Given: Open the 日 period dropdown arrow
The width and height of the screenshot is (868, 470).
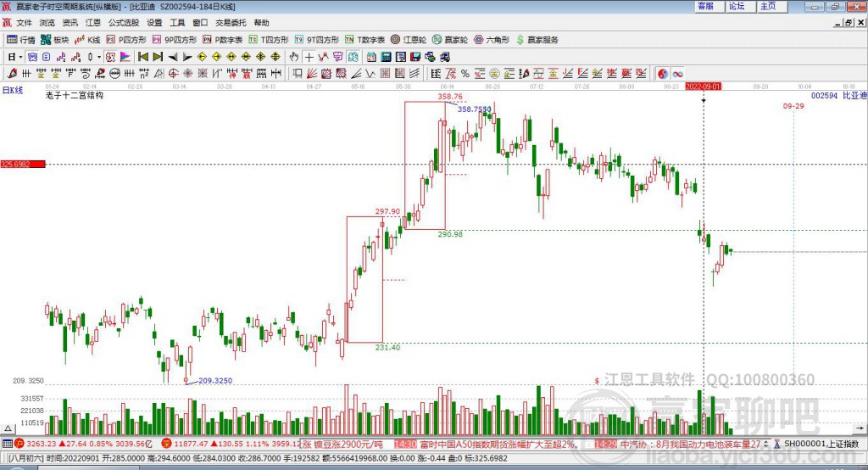Looking at the screenshot, I should click(20, 57).
